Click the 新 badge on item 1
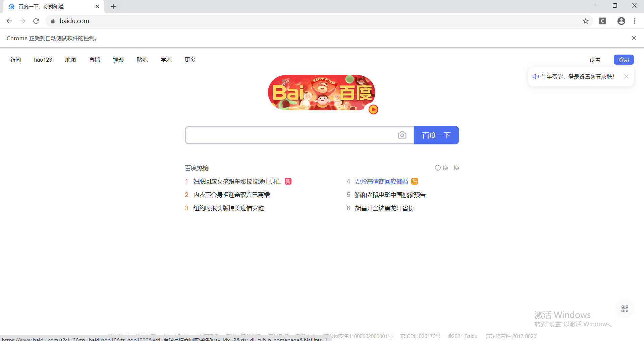The height and width of the screenshot is (341, 644). [288, 181]
